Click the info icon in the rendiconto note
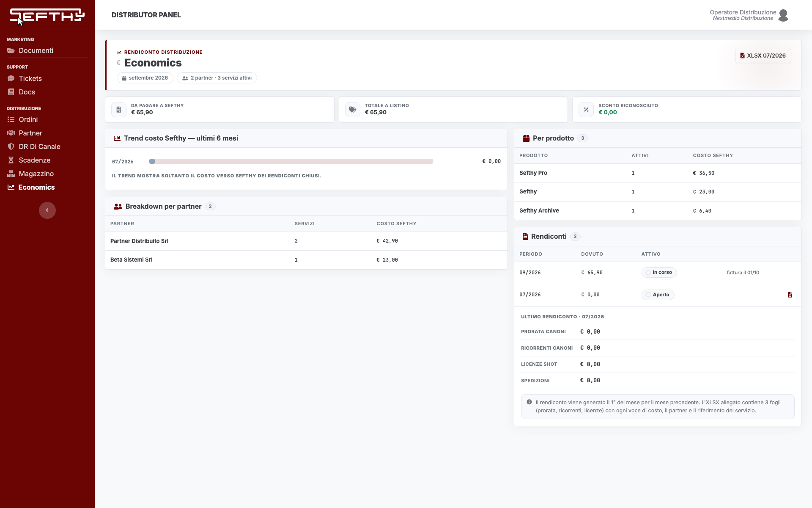812x508 pixels. [x=529, y=402]
